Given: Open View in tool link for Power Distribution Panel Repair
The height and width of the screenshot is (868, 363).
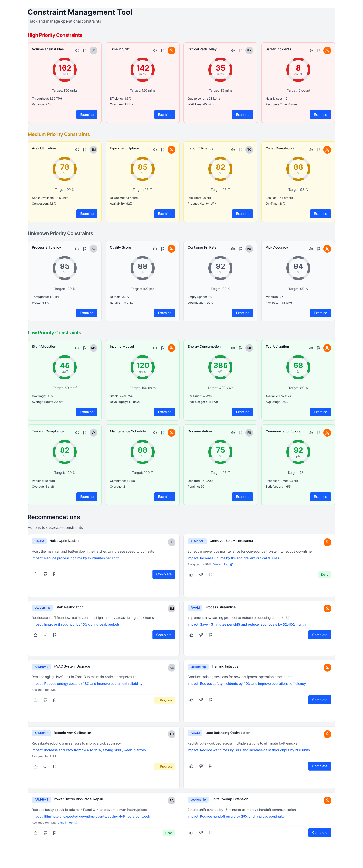Looking at the screenshot, I should click(67, 823).
